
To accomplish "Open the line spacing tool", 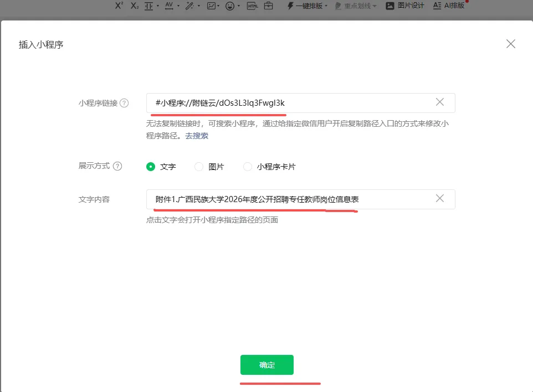I will (149, 6).
